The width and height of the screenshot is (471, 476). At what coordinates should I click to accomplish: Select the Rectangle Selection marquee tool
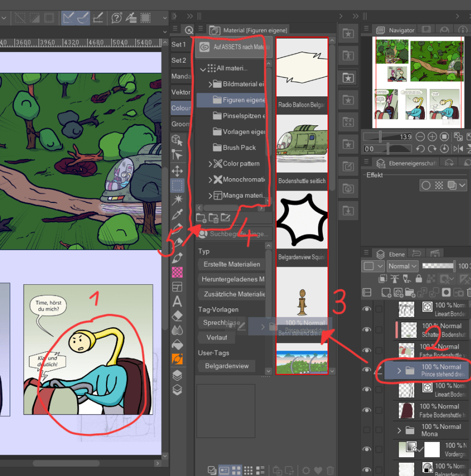[178, 185]
